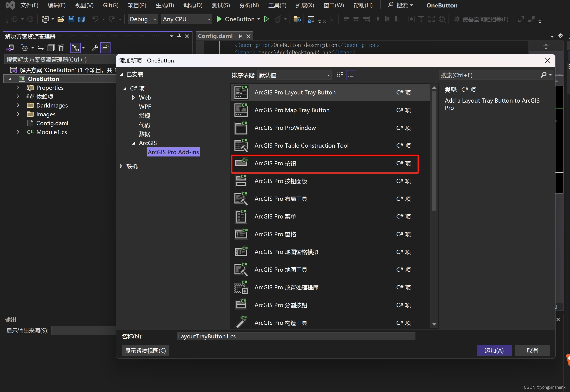Screen dimensions: 570x392
Task: Pick ArcGIS Pro 按钮面板 template icon
Action: pos(241,181)
